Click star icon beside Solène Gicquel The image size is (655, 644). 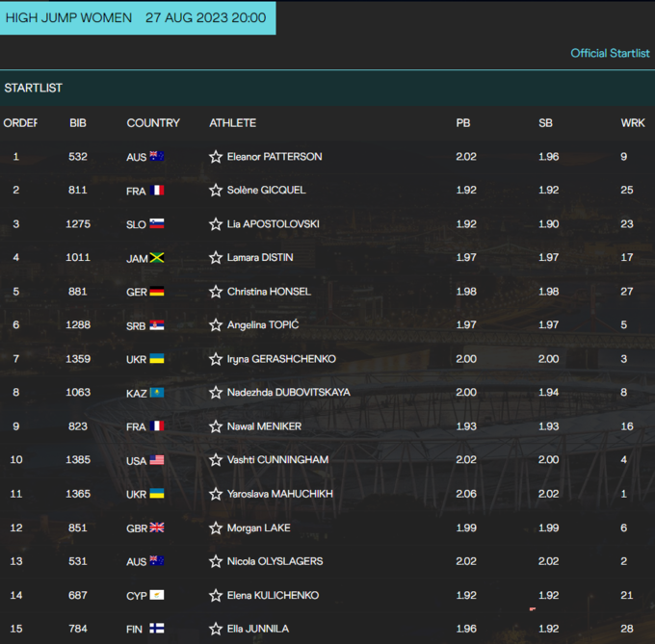[x=216, y=191]
